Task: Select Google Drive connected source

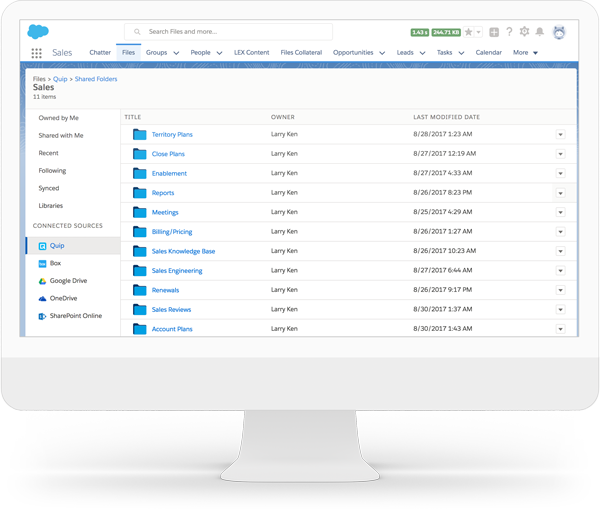Action: click(x=68, y=281)
